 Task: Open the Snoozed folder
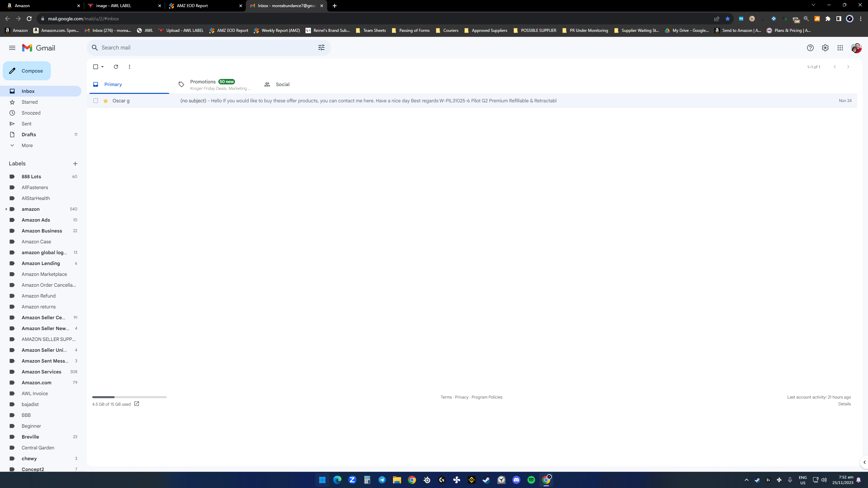click(41, 113)
